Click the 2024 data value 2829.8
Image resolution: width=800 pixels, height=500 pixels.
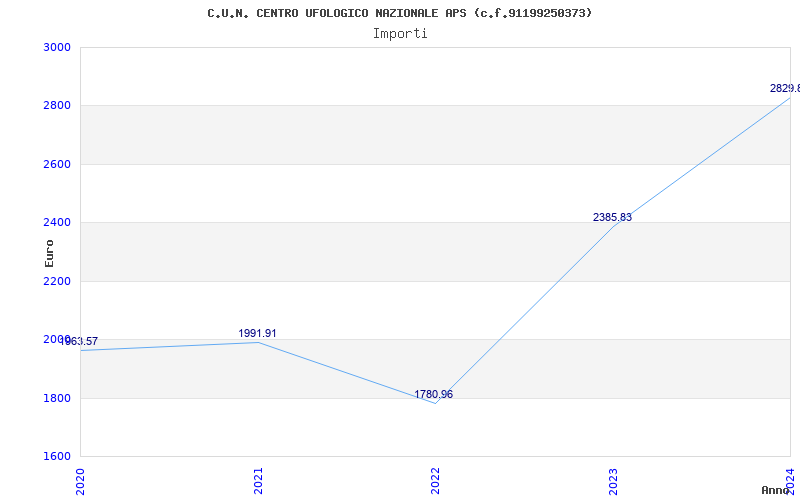click(785, 88)
